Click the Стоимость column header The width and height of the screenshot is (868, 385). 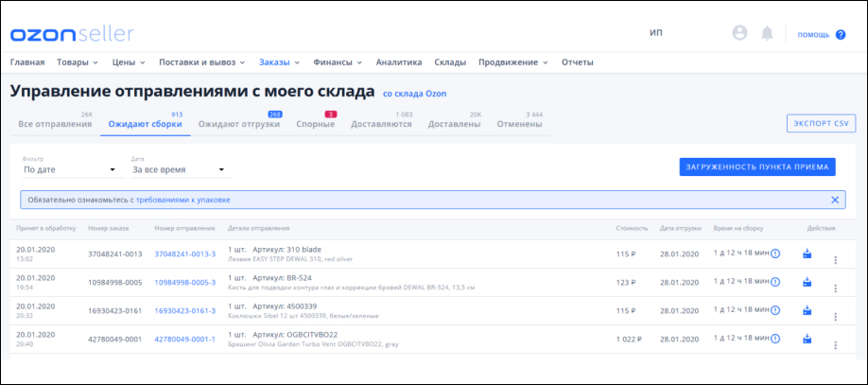[631, 228]
